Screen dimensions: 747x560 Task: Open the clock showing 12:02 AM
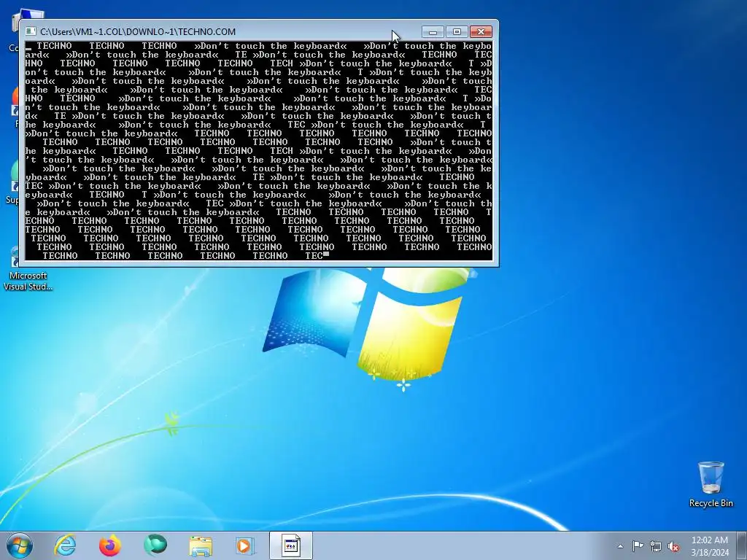(710, 545)
